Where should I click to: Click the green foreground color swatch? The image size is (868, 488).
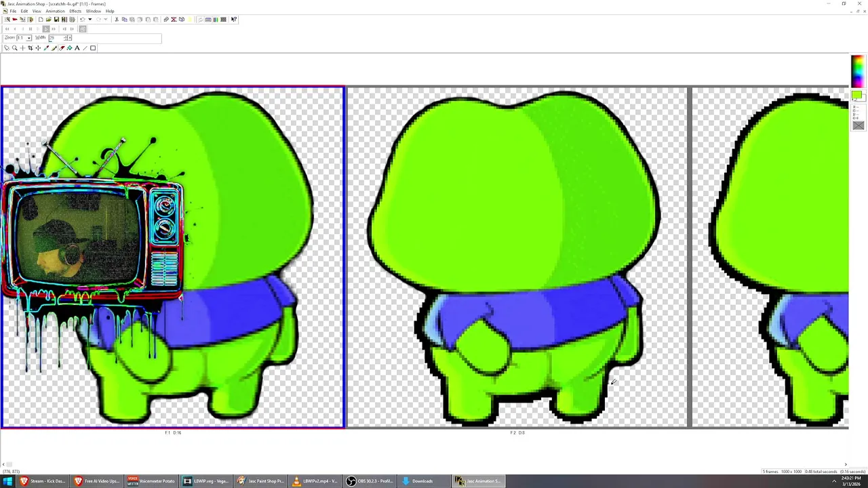tap(856, 96)
